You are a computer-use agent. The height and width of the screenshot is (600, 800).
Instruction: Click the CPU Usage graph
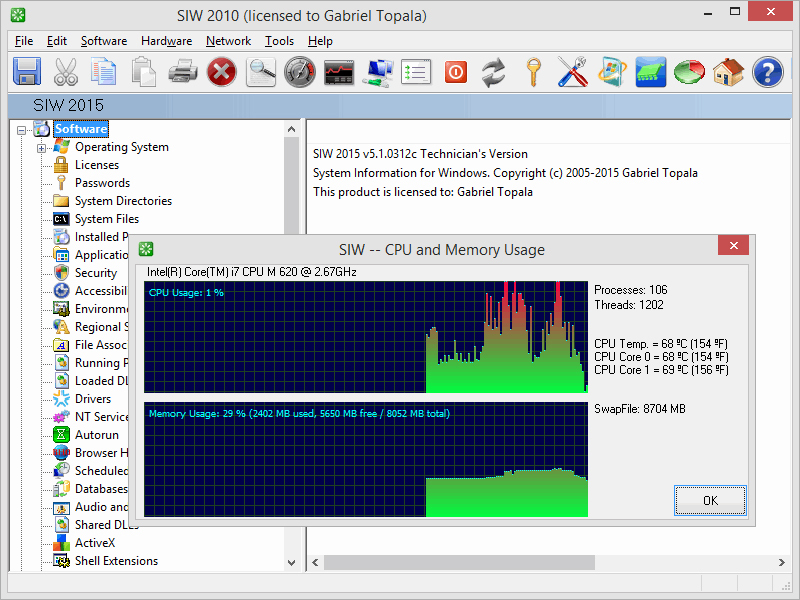pos(366,337)
